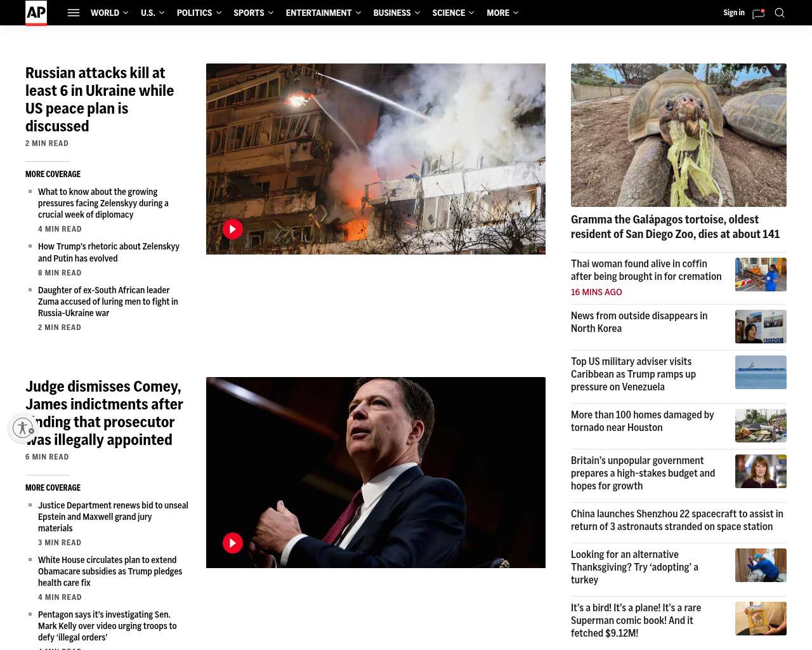Open the Superman comic book thumbnail
812x650 pixels.
[x=761, y=618]
